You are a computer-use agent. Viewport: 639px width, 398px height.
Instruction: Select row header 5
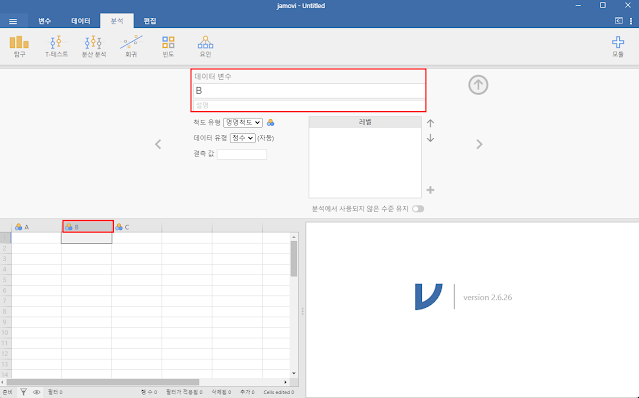pyautogui.click(x=5, y=280)
